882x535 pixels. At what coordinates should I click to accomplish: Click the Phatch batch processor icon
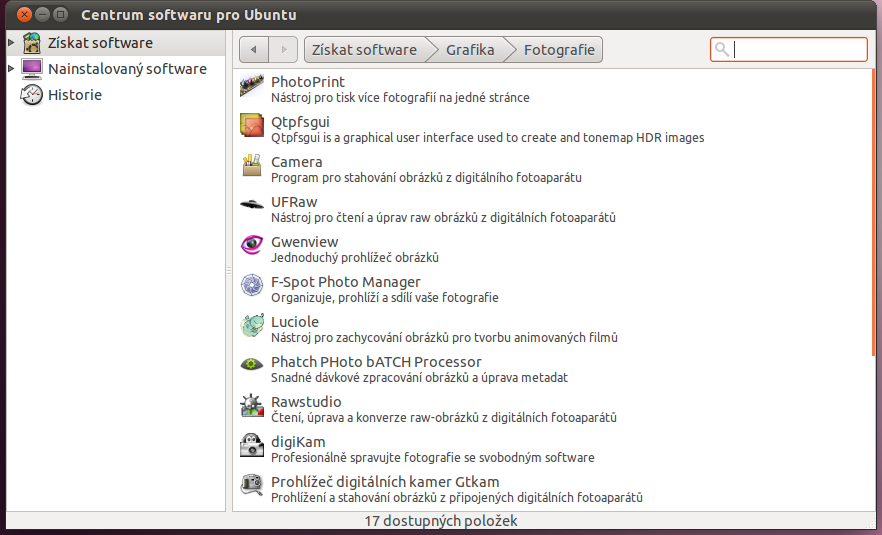[251, 365]
